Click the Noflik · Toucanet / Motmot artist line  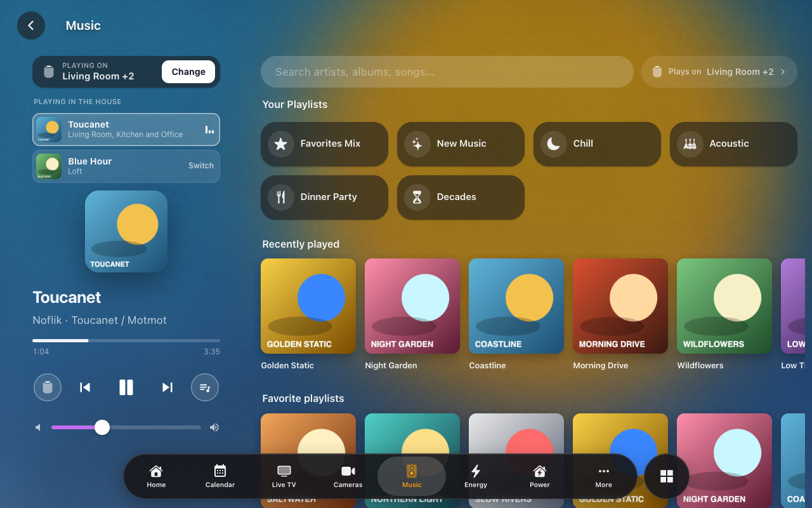[100, 320]
